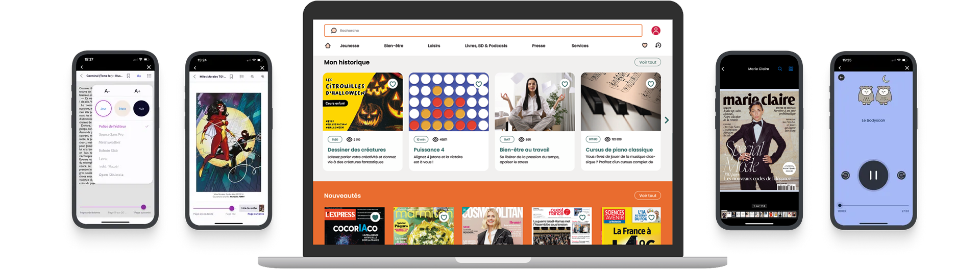This screenshot has height=269, width=980.
Task: Open the user account profile icon
Action: (656, 31)
